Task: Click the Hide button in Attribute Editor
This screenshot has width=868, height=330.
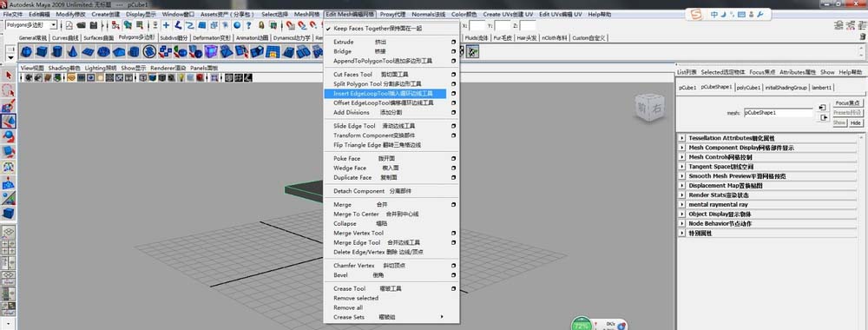Action: (856, 123)
